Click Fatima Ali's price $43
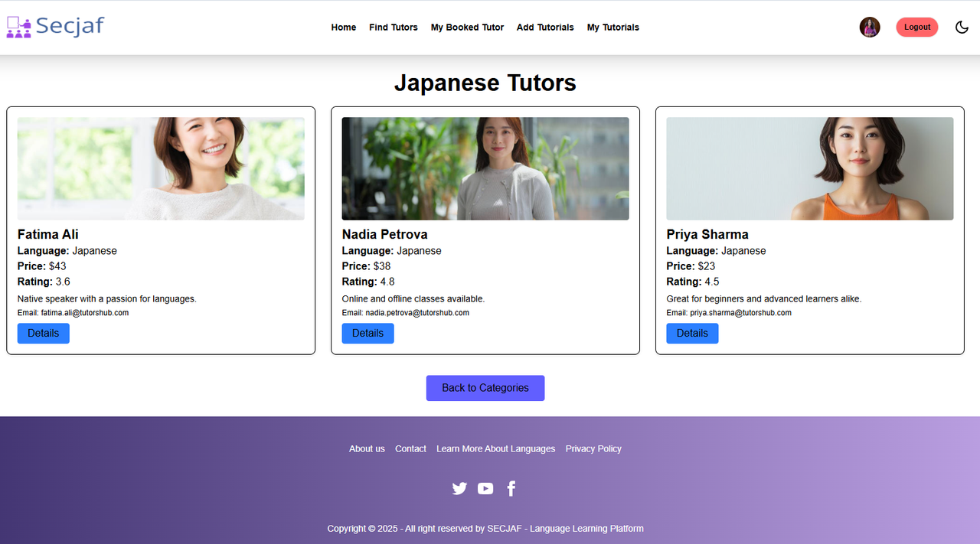The width and height of the screenshot is (980, 544). [57, 266]
